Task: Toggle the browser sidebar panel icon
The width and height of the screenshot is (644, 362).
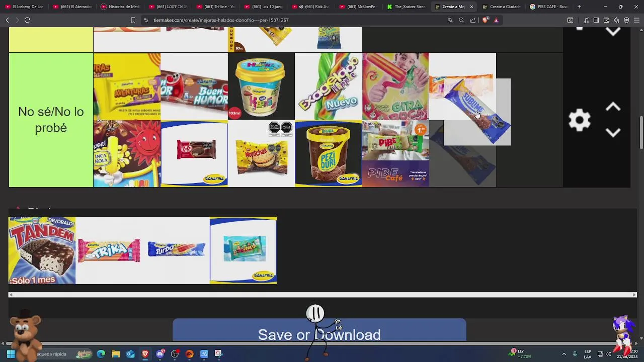Action: pos(596,20)
